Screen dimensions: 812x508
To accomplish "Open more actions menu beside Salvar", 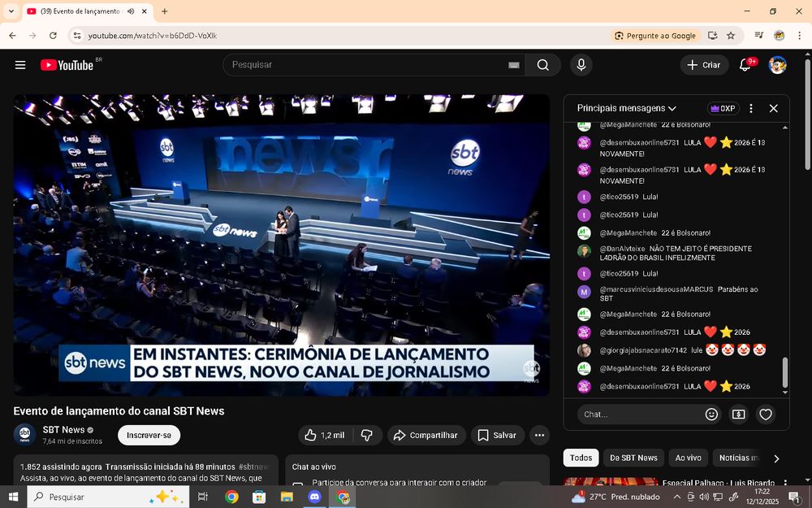I will point(539,435).
